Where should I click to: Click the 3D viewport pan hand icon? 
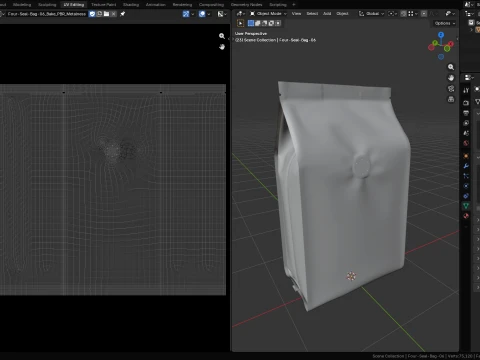click(451, 78)
